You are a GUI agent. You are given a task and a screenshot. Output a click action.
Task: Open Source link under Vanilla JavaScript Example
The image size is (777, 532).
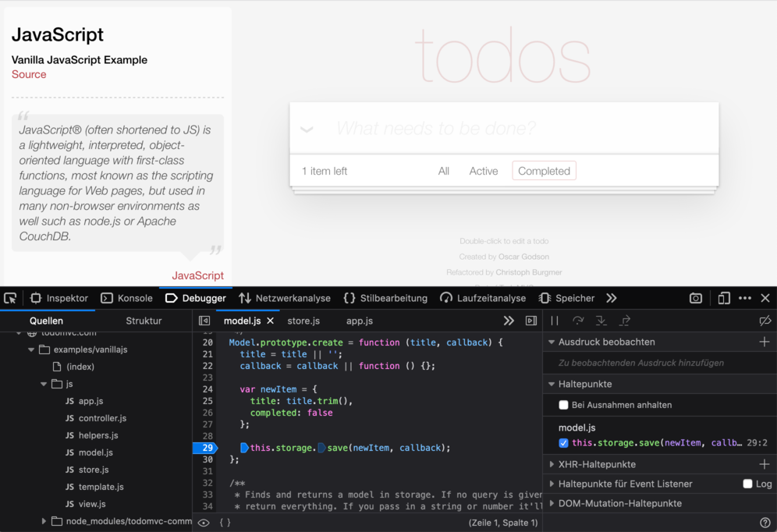tap(29, 74)
